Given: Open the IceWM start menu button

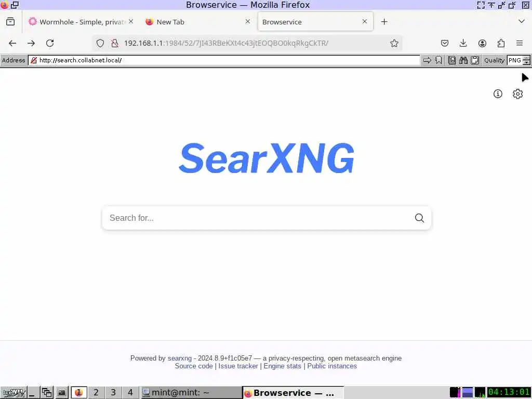Looking at the screenshot, I should 13,393.
